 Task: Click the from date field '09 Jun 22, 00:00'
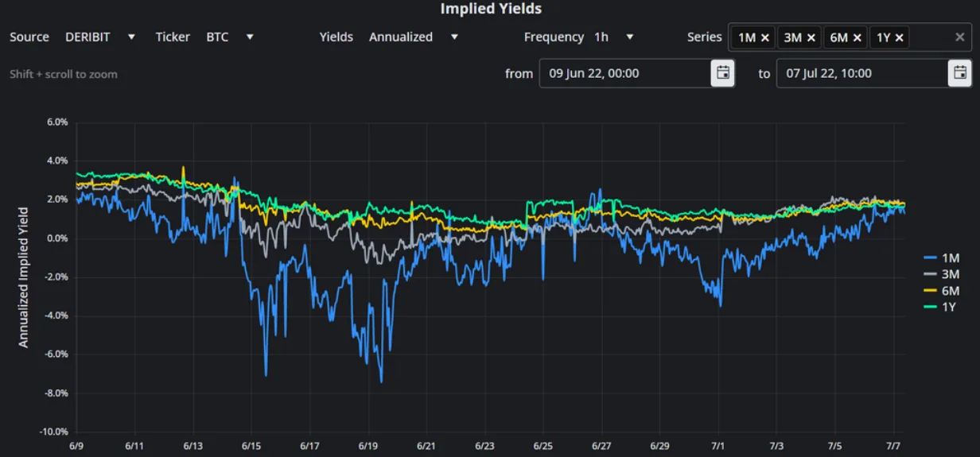(625, 73)
